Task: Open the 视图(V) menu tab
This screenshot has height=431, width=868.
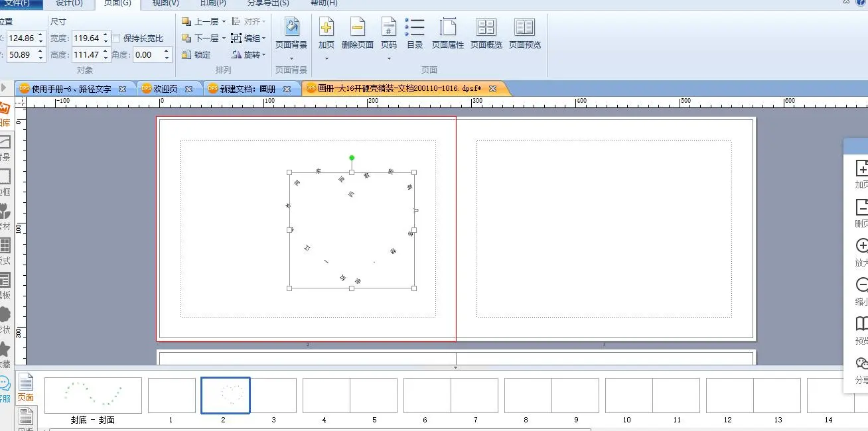Action: [165, 3]
